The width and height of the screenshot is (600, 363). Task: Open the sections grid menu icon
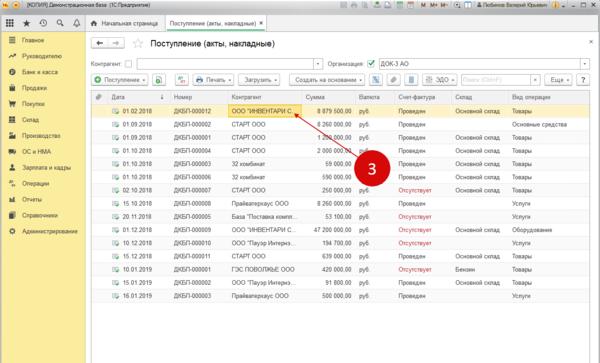tap(10, 23)
